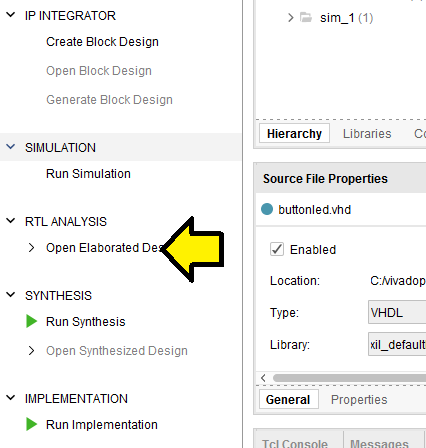This screenshot has width=426, height=448.
Task: Click the horizontal scrollbar in Source File Properties
Action: [x=349, y=378]
